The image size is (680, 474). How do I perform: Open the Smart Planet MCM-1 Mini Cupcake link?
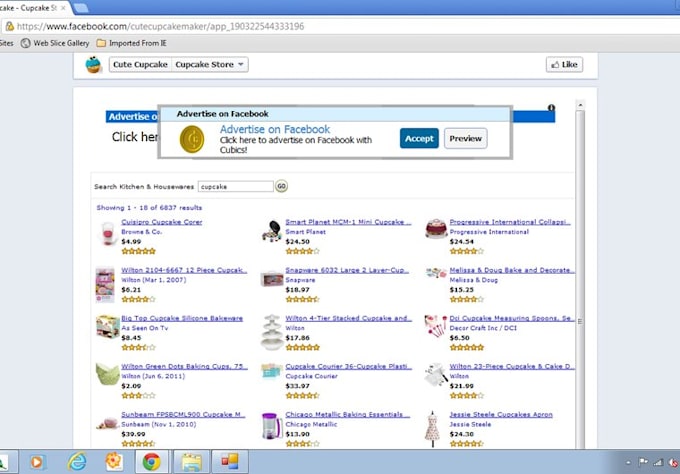348,222
